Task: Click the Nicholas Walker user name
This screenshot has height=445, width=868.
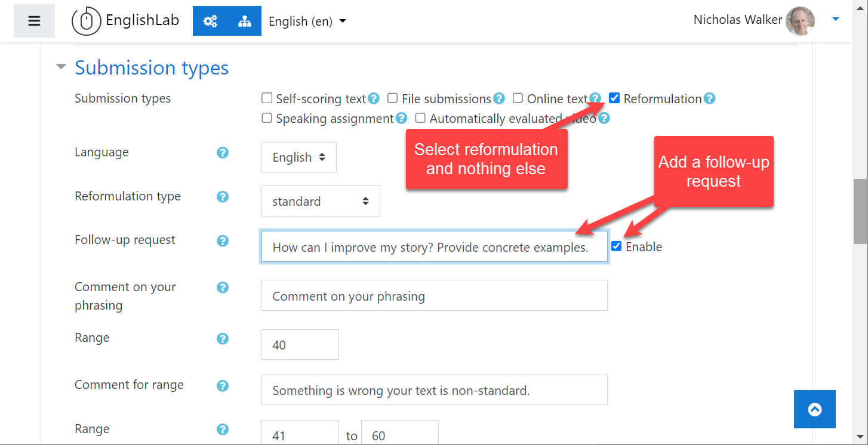Action: pos(738,20)
